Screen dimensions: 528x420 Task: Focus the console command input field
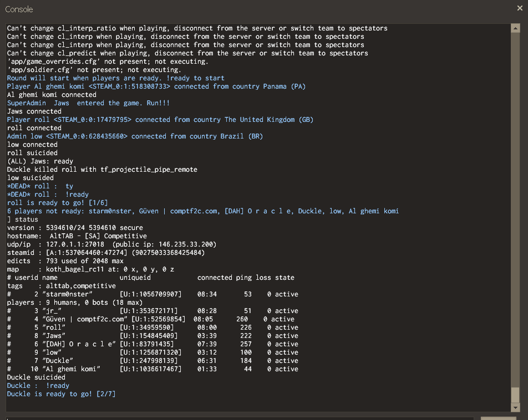pyautogui.click(x=238, y=418)
